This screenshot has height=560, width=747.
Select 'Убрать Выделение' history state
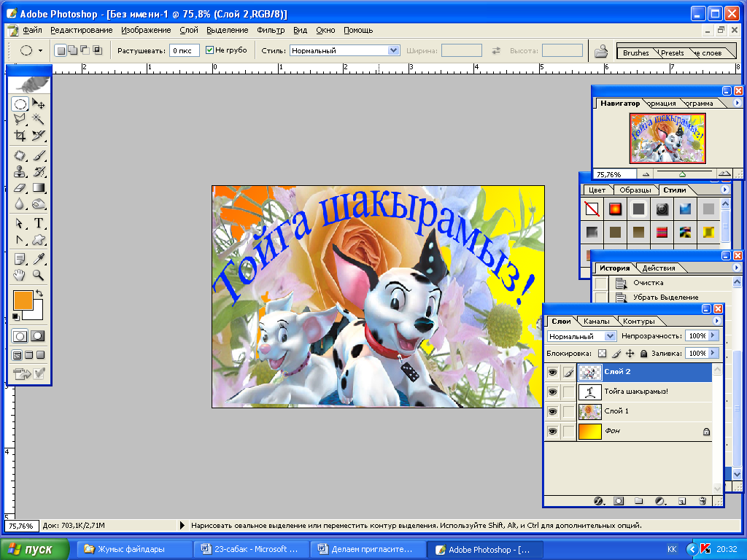pyautogui.click(x=665, y=297)
